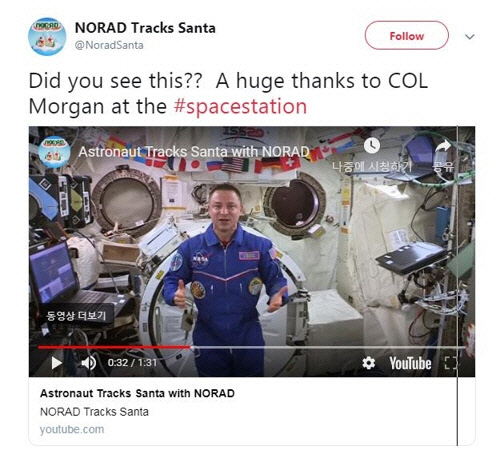500x454 pixels.
Task: Toggle fullscreen mode on the video
Action: tap(451, 363)
